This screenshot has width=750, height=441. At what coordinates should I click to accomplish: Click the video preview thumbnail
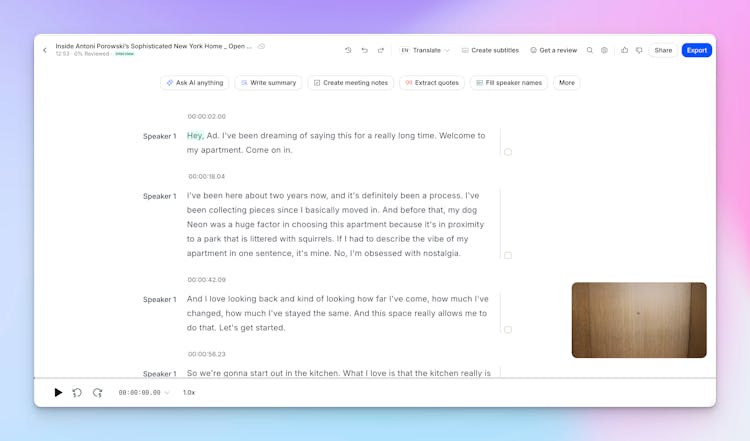[639, 320]
